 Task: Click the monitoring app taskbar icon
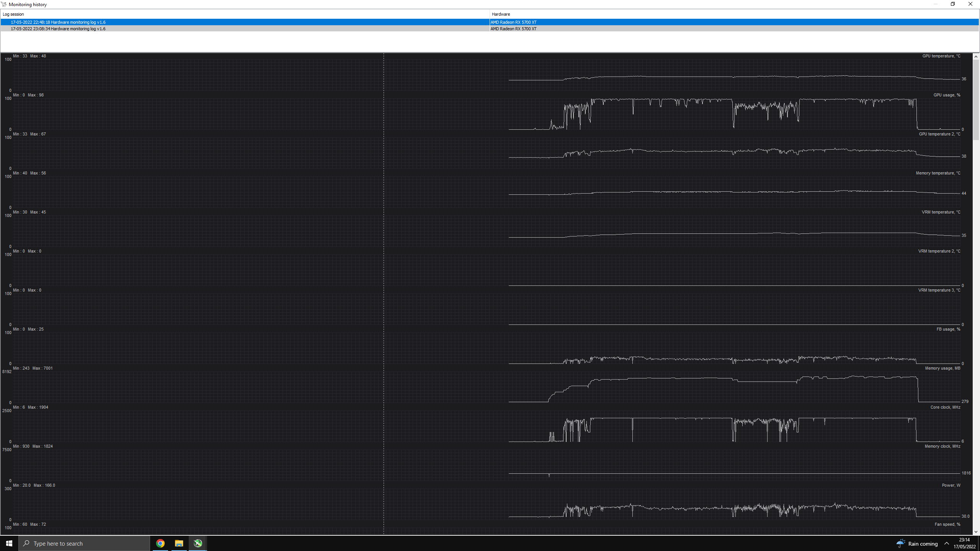[x=198, y=543]
